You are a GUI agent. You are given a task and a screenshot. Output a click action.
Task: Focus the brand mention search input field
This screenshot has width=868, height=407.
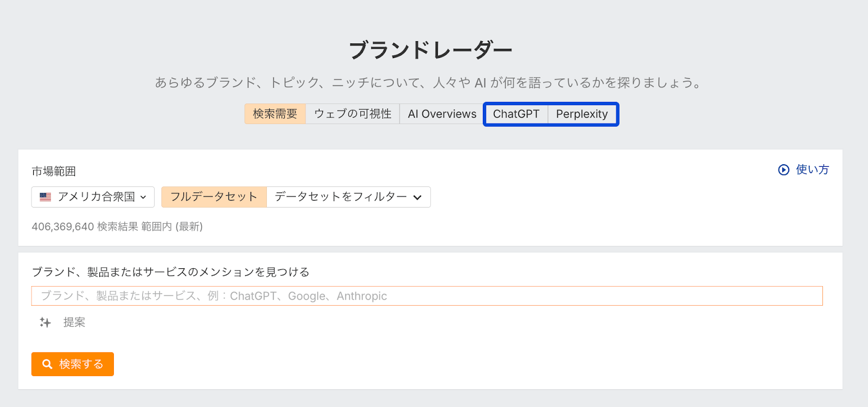tap(427, 296)
